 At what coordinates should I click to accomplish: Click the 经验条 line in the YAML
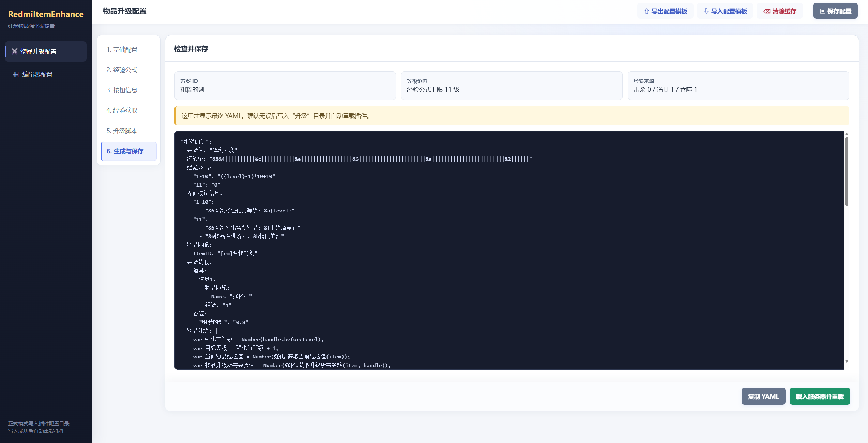pyautogui.click(x=359, y=159)
